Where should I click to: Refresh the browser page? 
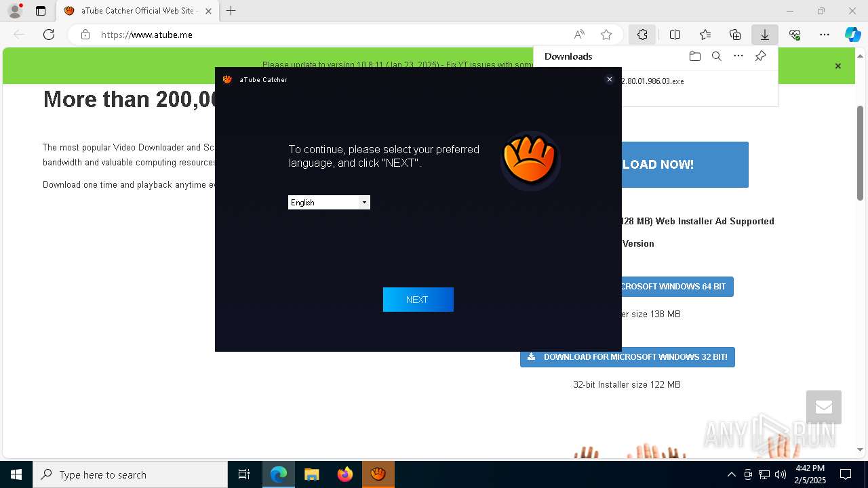pyautogui.click(x=49, y=35)
